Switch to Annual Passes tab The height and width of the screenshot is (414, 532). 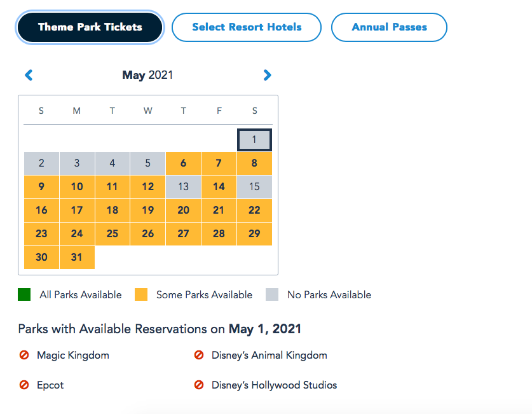(x=389, y=27)
